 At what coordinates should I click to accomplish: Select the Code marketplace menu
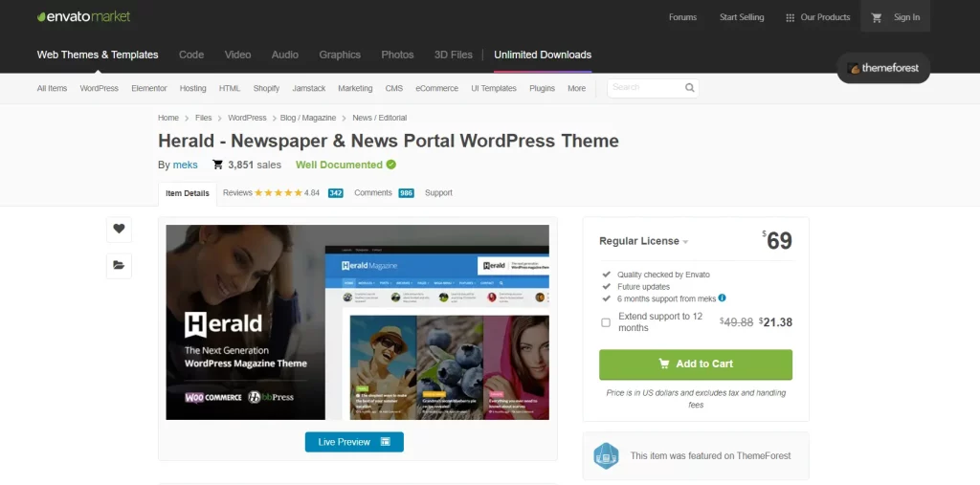(x=191, y=55)
